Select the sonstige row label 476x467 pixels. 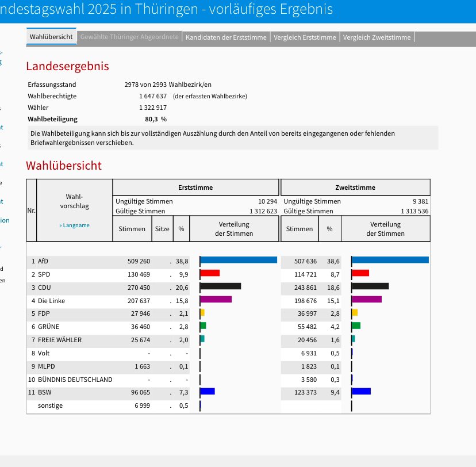click(x=50, y=405)
